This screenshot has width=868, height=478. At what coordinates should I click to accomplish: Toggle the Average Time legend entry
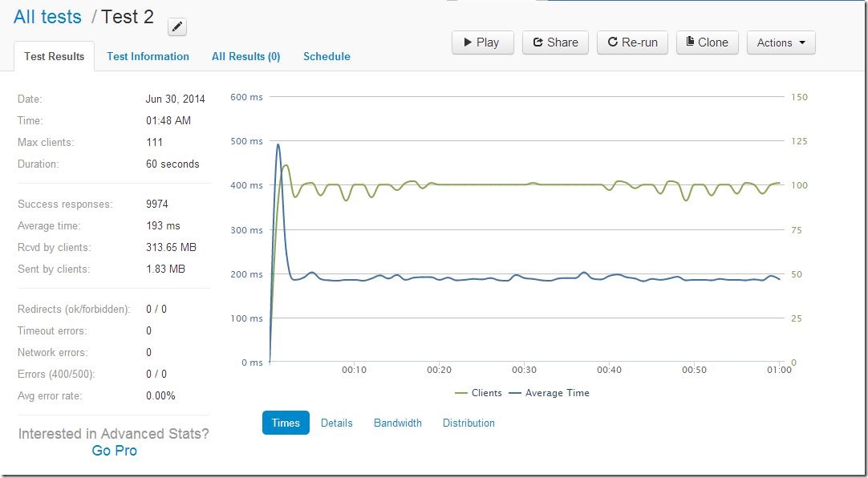(550, 393)
